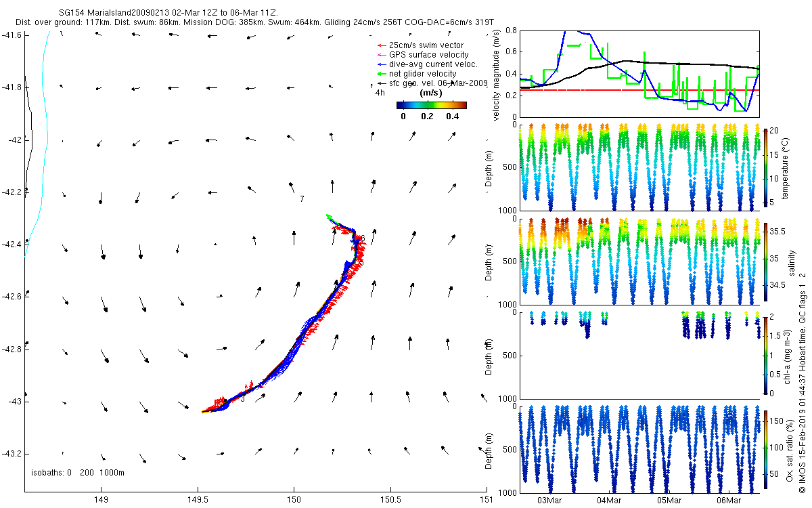Select the blue dive-avg current legend arrow
This screenshot has width=812, height=508.
point(381,64)
